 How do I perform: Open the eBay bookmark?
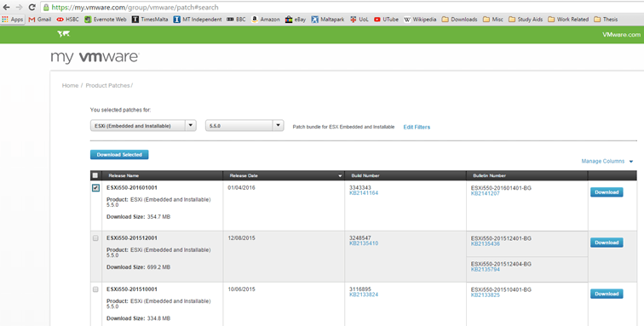point(296,20)
